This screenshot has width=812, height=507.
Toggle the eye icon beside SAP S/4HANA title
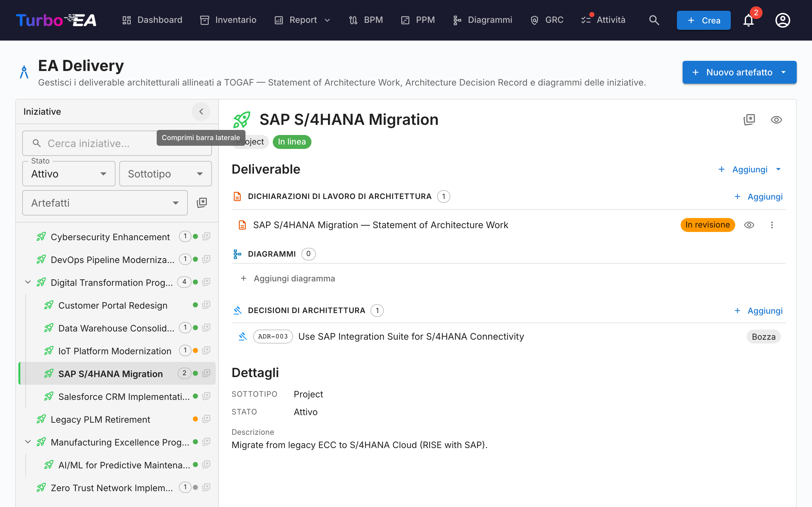click(776, 120)
